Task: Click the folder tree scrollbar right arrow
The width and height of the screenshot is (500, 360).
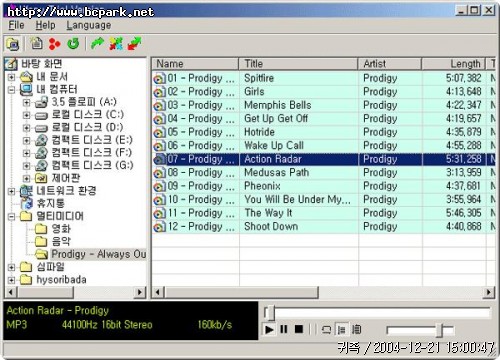Action: (x=140, y=293)
